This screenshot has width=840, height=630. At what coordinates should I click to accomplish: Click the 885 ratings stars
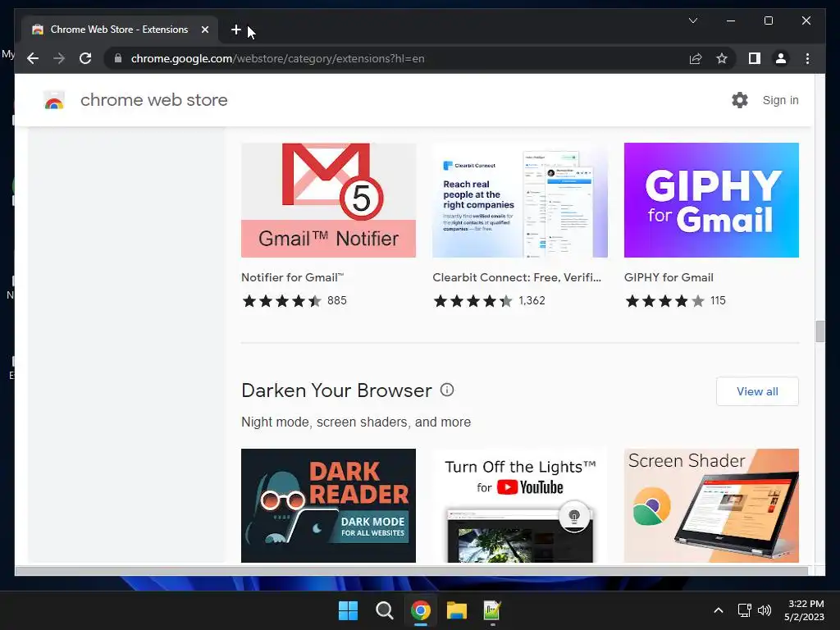pyautogui.click(x=282, y=300)
